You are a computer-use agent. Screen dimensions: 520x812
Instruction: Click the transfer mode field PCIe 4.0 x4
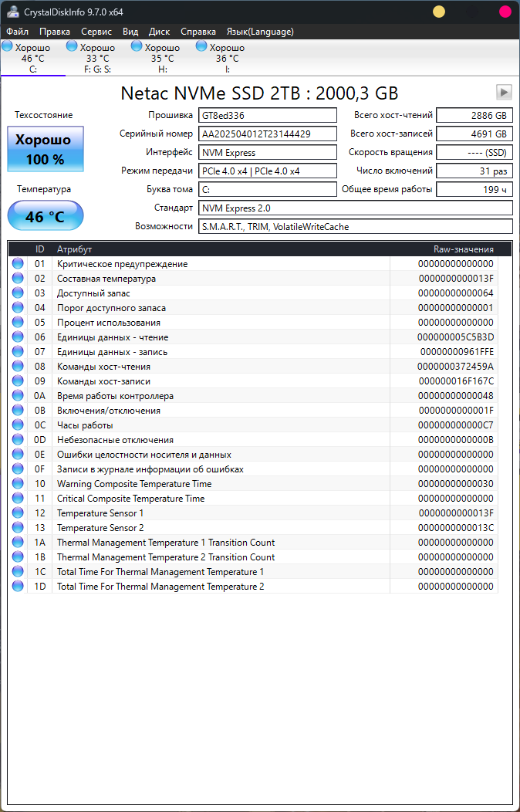(268, 171)
